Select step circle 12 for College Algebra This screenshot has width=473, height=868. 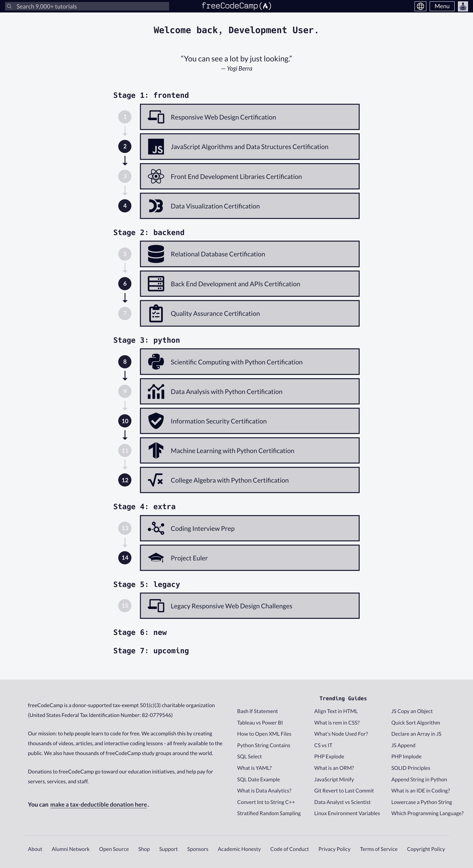pos(125,480)
